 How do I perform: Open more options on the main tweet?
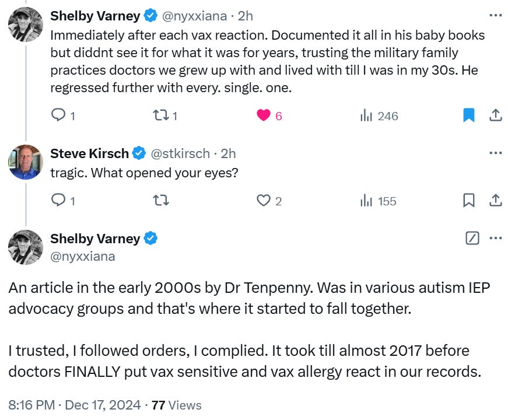(495, 238)
